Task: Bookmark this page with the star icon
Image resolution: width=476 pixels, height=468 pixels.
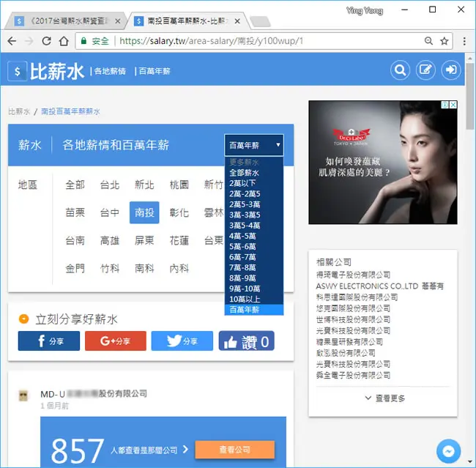Action: click(444, 41)
